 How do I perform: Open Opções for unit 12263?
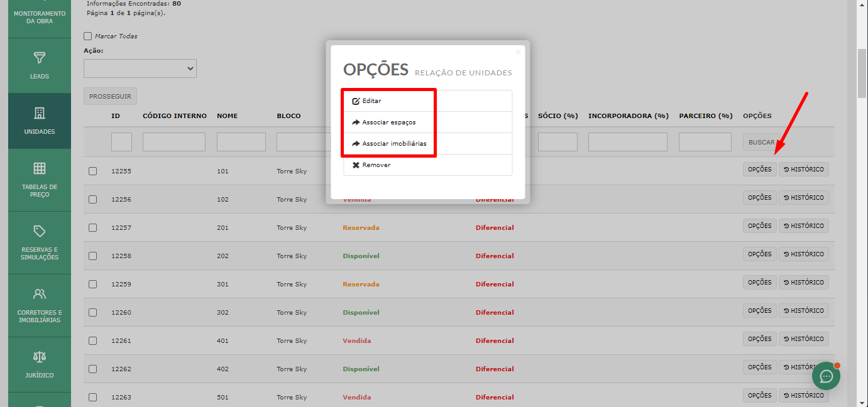[760, 396]
